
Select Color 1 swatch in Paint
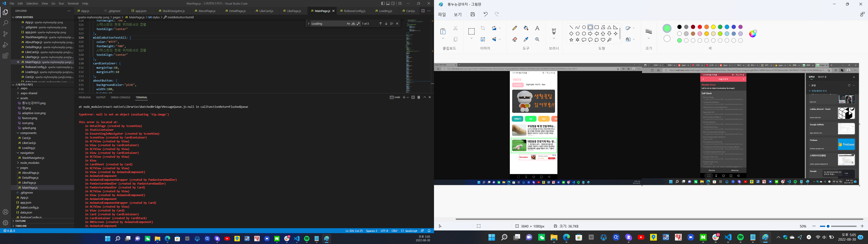click(667, 28)
